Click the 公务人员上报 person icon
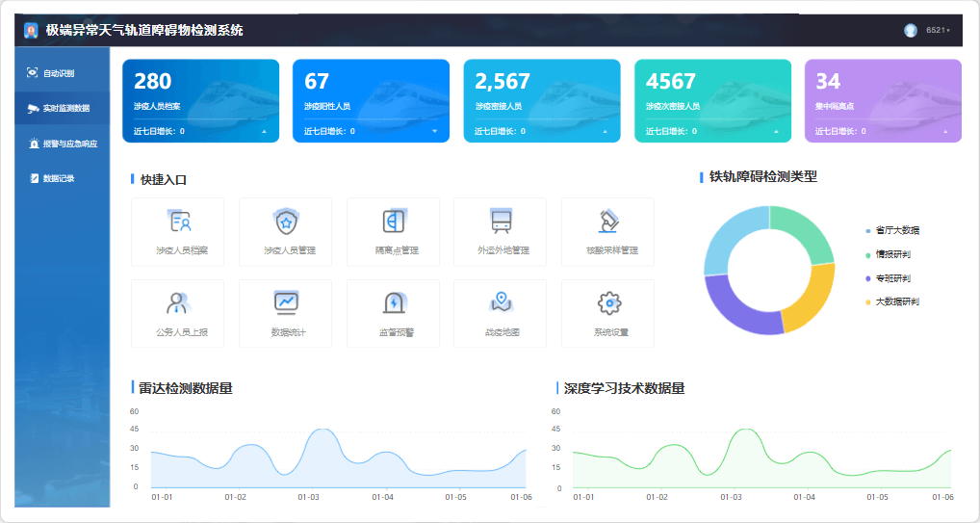980x523 pixels. [x=180, y=302]
